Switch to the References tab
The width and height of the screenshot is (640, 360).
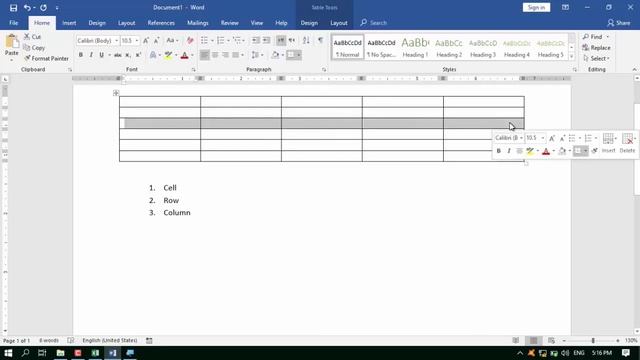[x=161, y=23]
